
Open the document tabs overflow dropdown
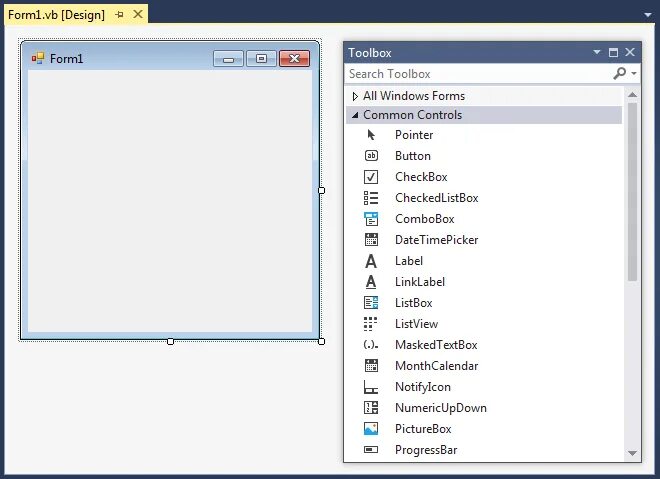pos(648,15)
